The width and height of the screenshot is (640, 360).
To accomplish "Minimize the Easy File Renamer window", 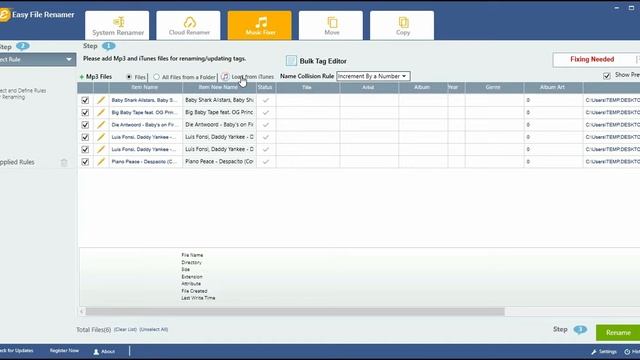I will (x=616, y=8).
